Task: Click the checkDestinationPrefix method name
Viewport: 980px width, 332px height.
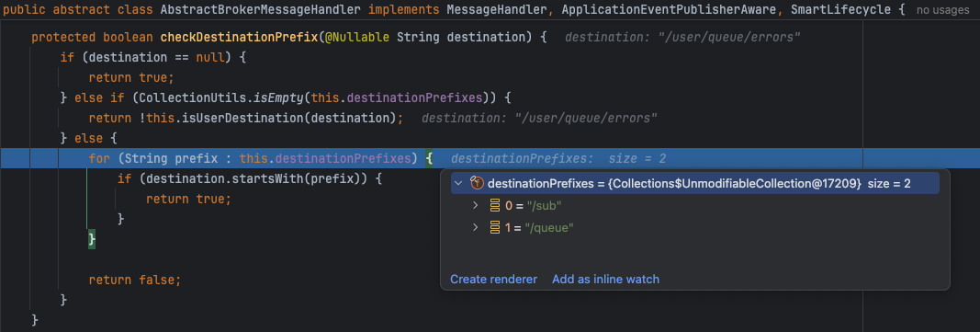Action: (x=239, y=37)
